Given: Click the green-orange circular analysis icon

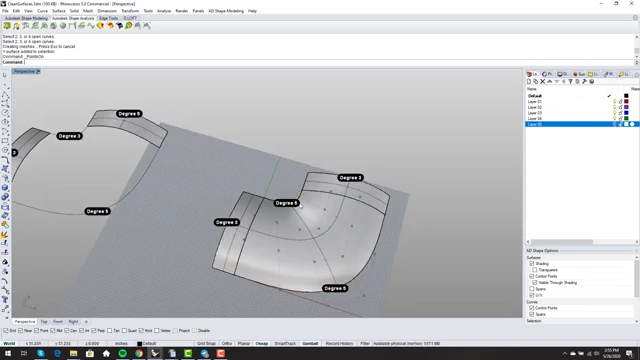Looking at the screenshot, I should click(129, 26).
